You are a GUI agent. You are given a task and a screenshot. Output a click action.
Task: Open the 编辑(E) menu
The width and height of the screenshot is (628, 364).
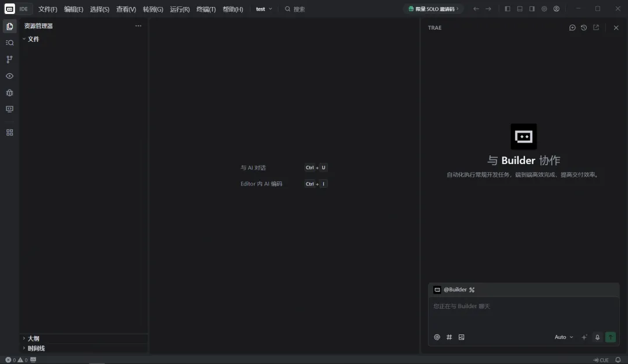click(x=74, y=9)
